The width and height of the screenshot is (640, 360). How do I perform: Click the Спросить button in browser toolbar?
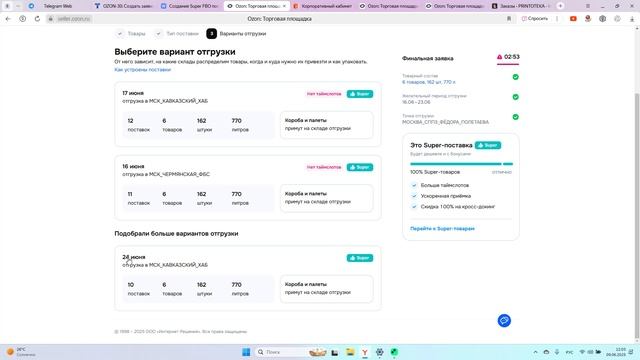[535, 19]
